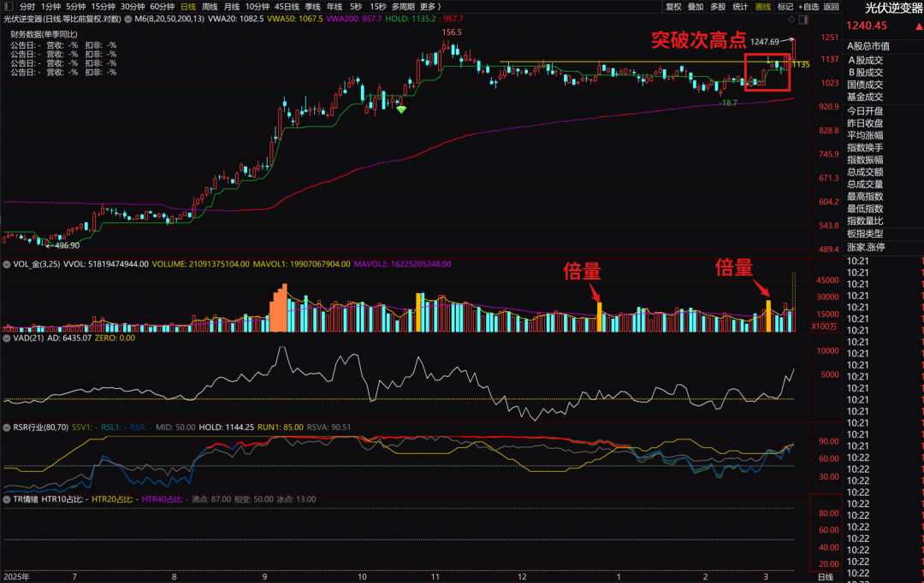The height and width of the screenshot is (583, 924).
Task: Switch to the 分时 intraday view
Action: pos(27,7)
